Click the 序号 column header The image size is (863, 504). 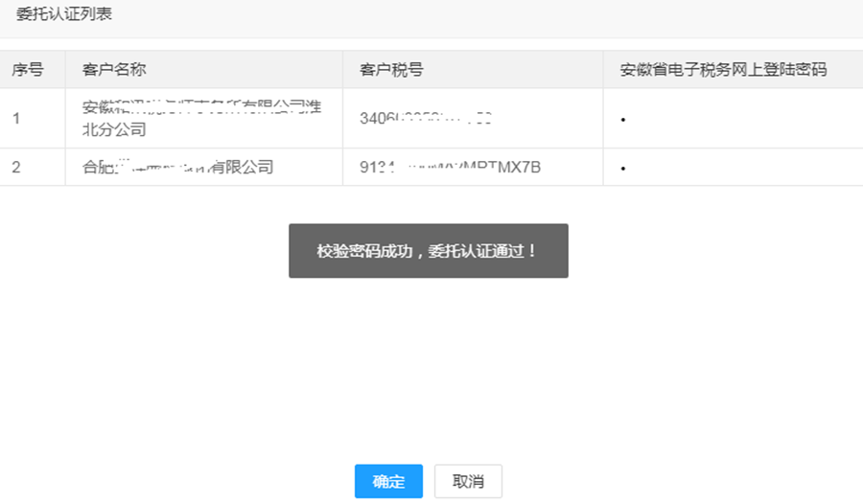[x=27, y=70]
